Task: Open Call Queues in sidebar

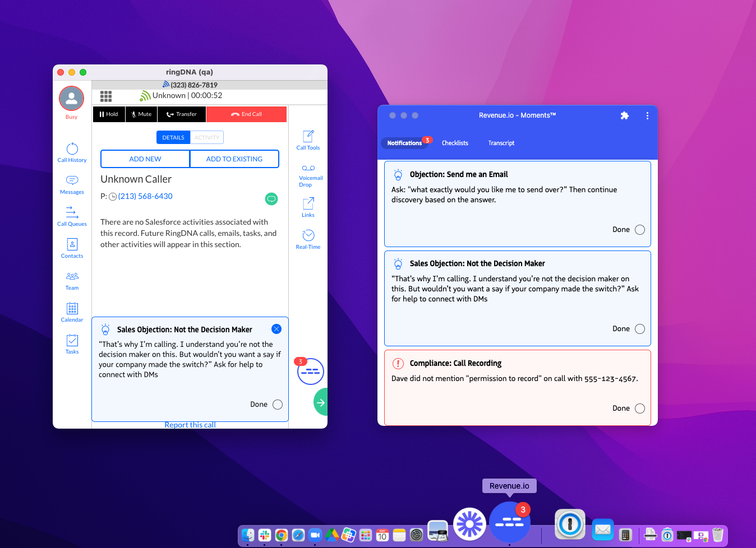Action: (x=72, y=216)
